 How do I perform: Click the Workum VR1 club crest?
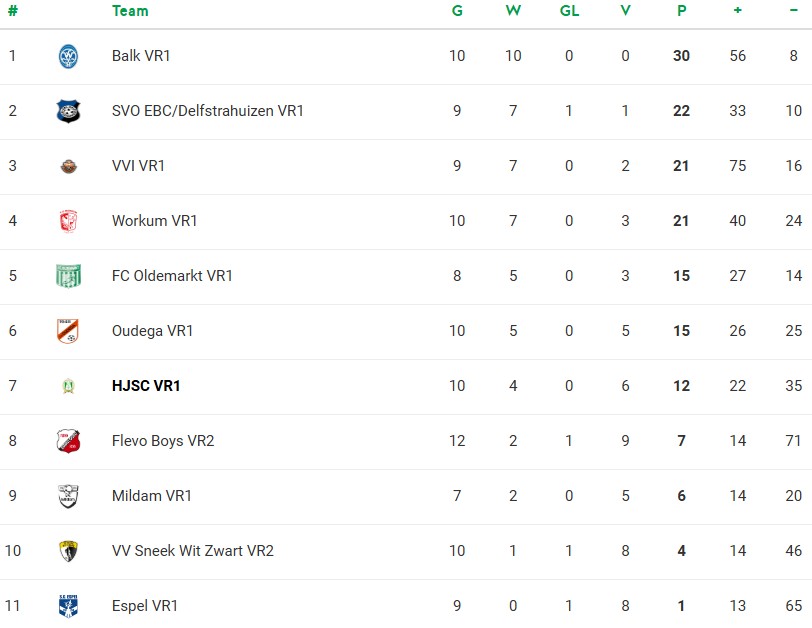coord(68,221)
